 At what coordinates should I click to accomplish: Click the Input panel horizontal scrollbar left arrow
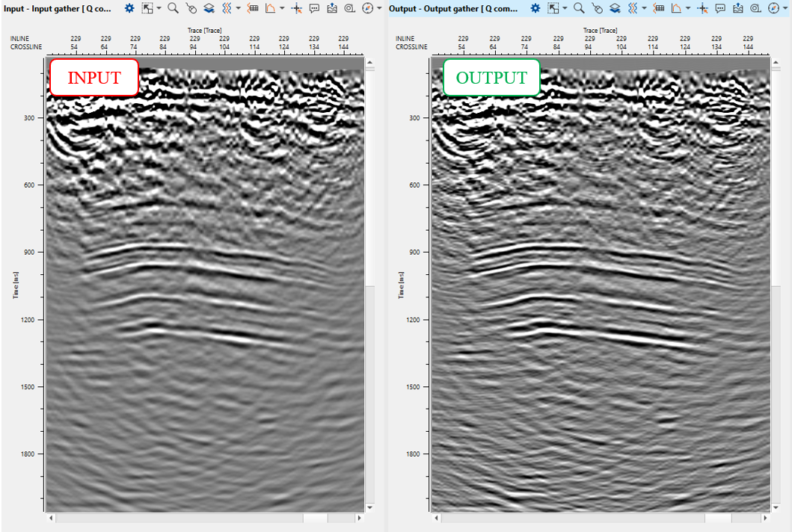(51, 517)
